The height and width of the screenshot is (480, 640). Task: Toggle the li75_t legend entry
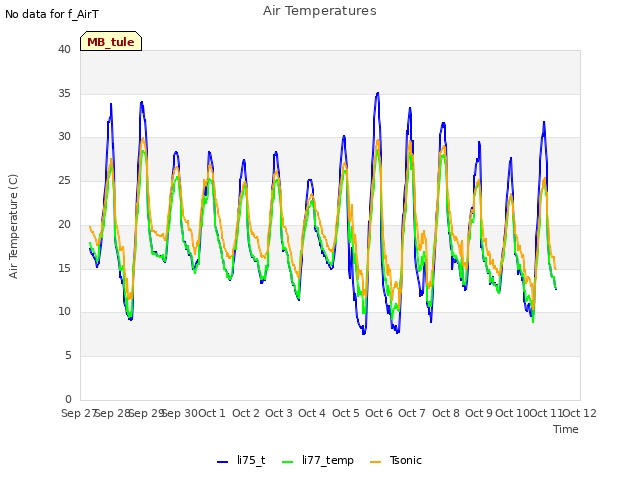(x=241, y=460)
